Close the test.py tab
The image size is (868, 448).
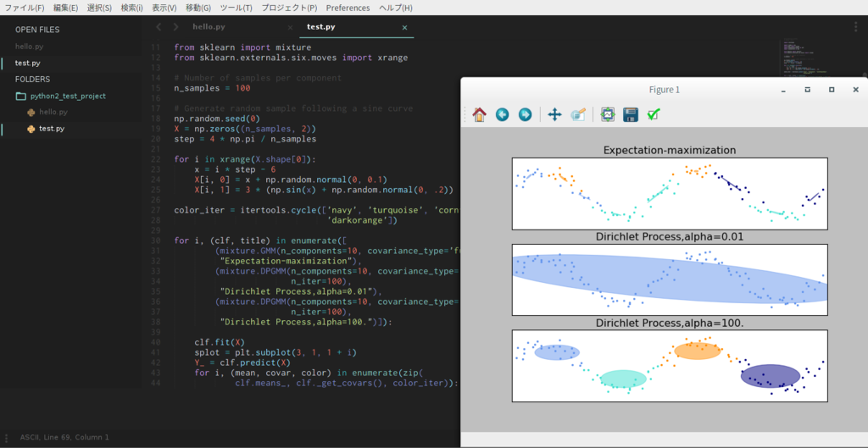click(404, 27)
